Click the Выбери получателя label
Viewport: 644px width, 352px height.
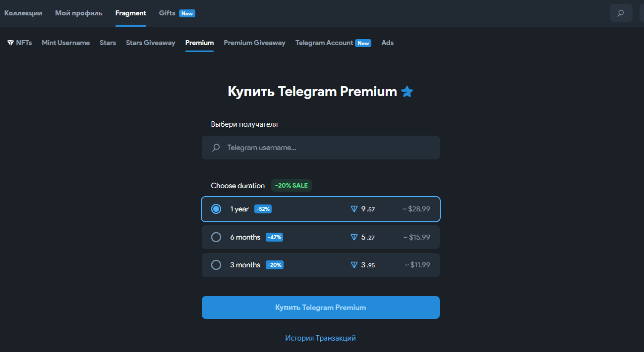(x=244, y=124)
